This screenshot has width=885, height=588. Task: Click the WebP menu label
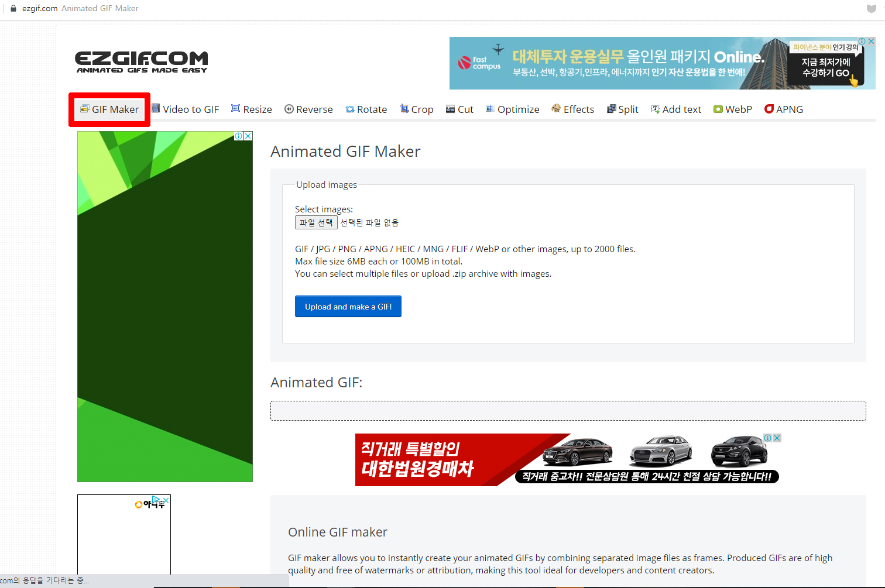point(739,109)
